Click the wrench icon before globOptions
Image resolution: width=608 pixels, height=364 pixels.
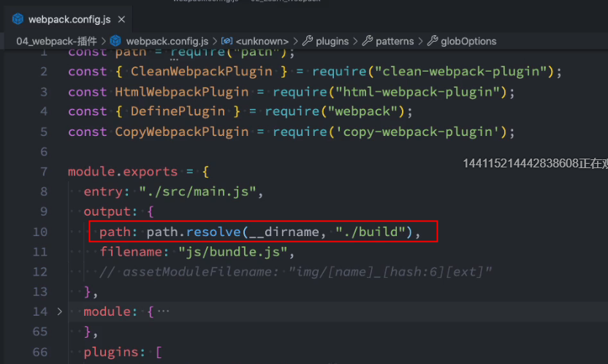(x=433, y=40)
